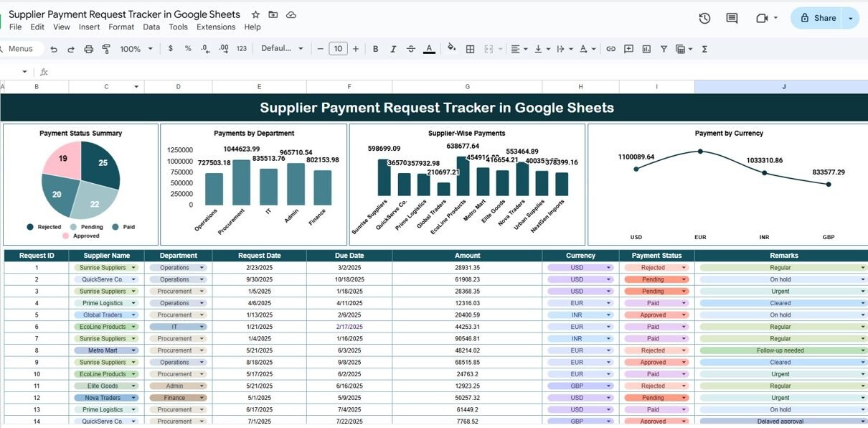Open the Borders tool
The height and width of the screenshot is (428, 868).
click(x=471, y=49)
